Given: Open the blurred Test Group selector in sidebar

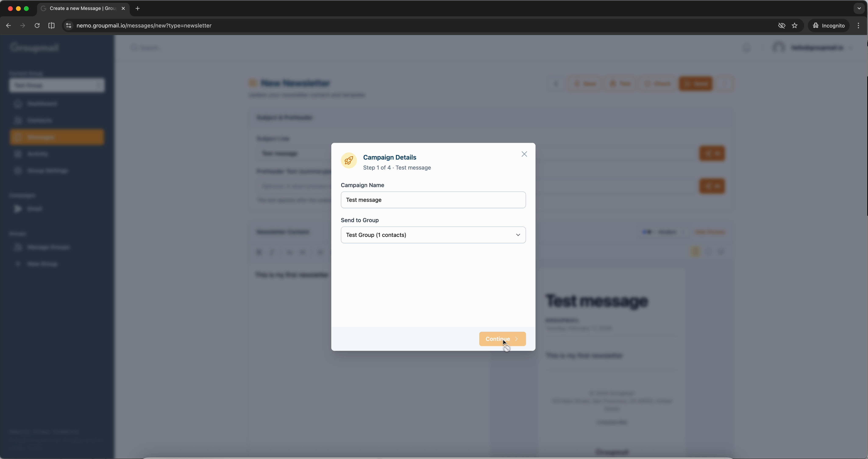Looking at the screenshot, I should click(57, 85).
